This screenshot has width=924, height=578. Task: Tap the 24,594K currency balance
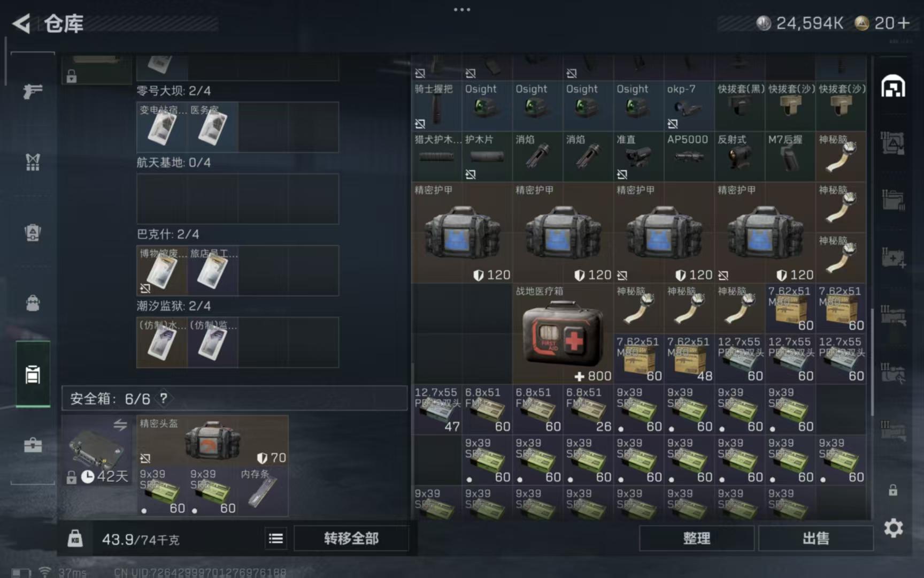810,23
